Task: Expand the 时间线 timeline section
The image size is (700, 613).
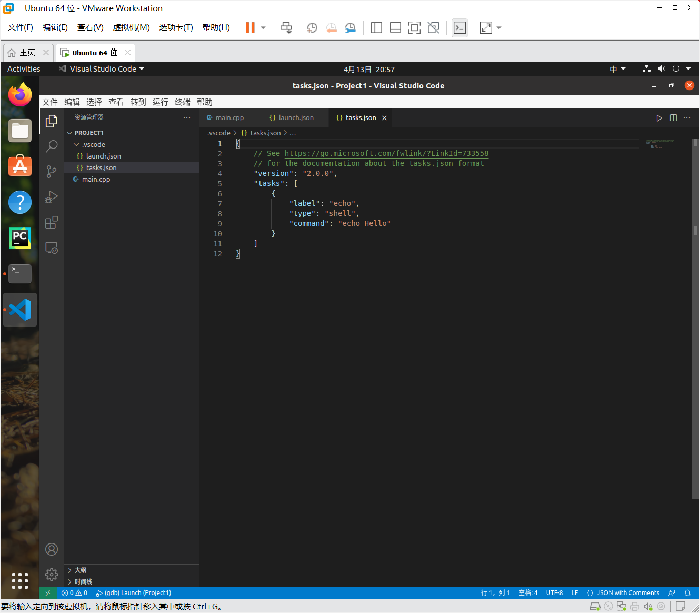Action: tap(132, 582)
